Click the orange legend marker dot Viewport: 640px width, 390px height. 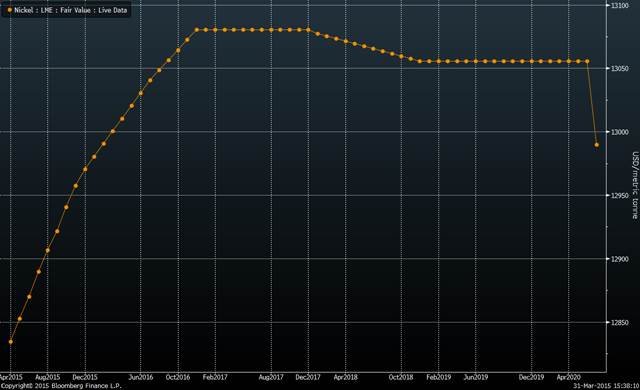(9, 10)
